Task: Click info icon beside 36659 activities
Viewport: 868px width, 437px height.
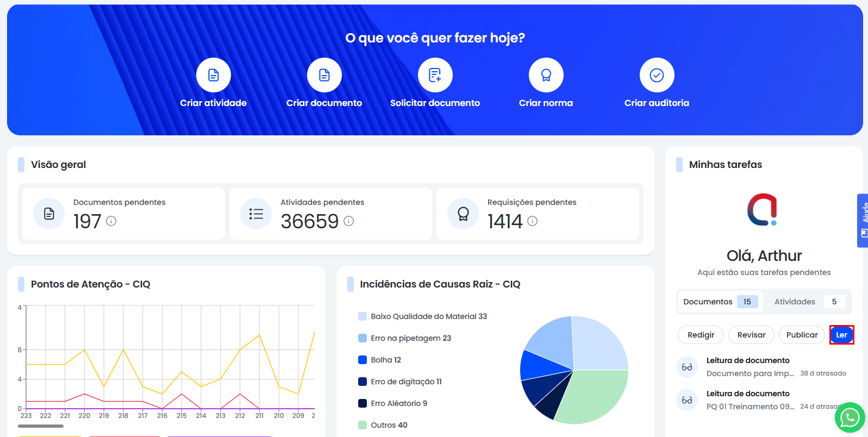Action: (349, 221)
